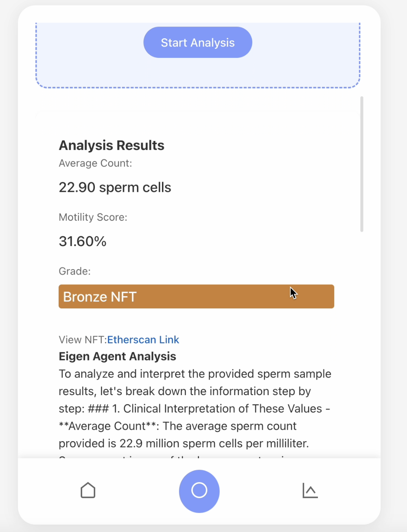Image resolution: width=407 pixels, height=532 pixels.
Task: Click the Grade label
Action: pos(74,271)
